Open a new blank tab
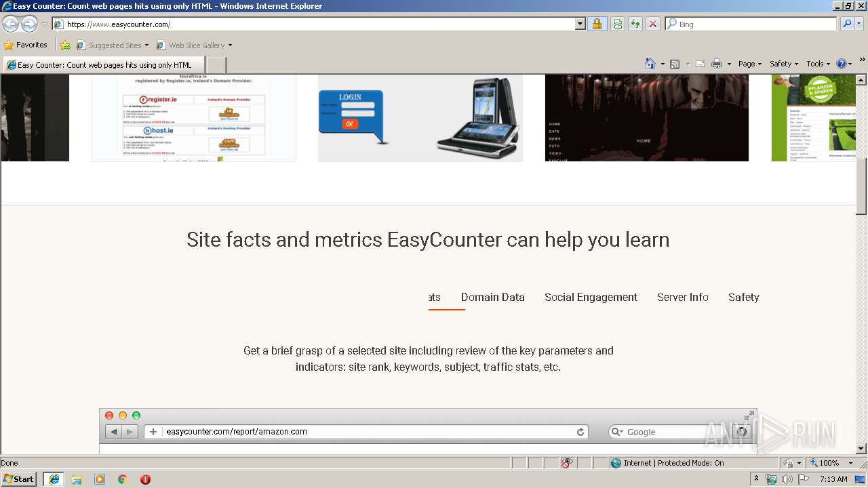This screenshot has height=488, width=868. coord(216,65)
